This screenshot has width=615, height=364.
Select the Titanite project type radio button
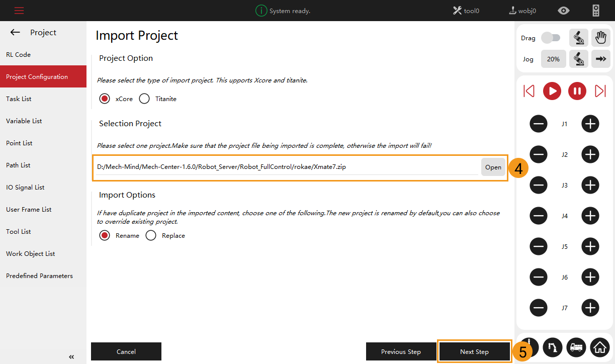144,99
